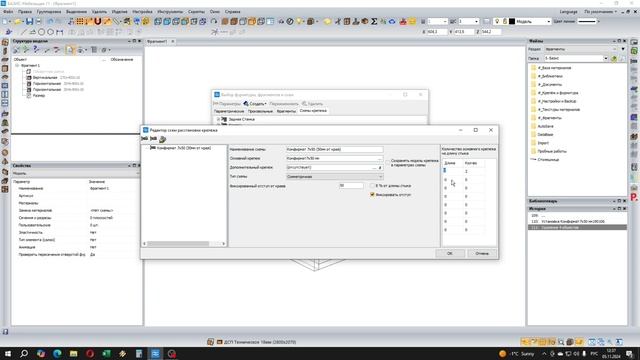Click the 'Наименование схемы' input field
This screenshot has width=640, height=360.
point(335,149)
